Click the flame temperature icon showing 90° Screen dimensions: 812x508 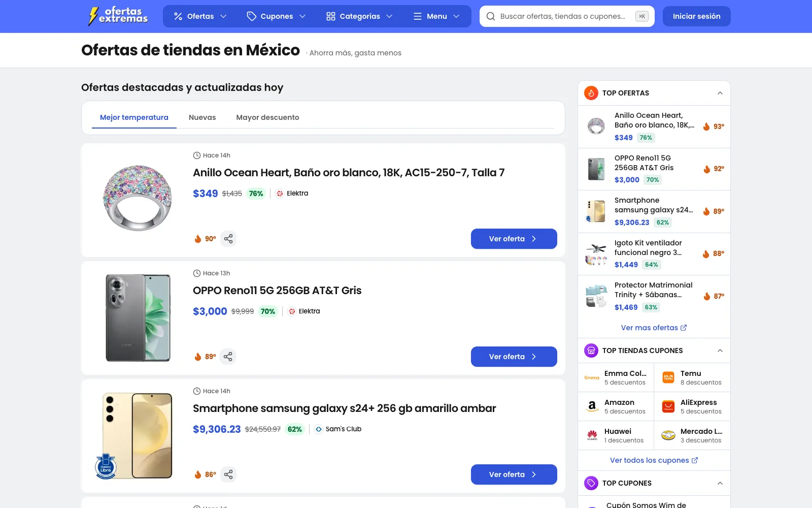(x=198, y=239)
